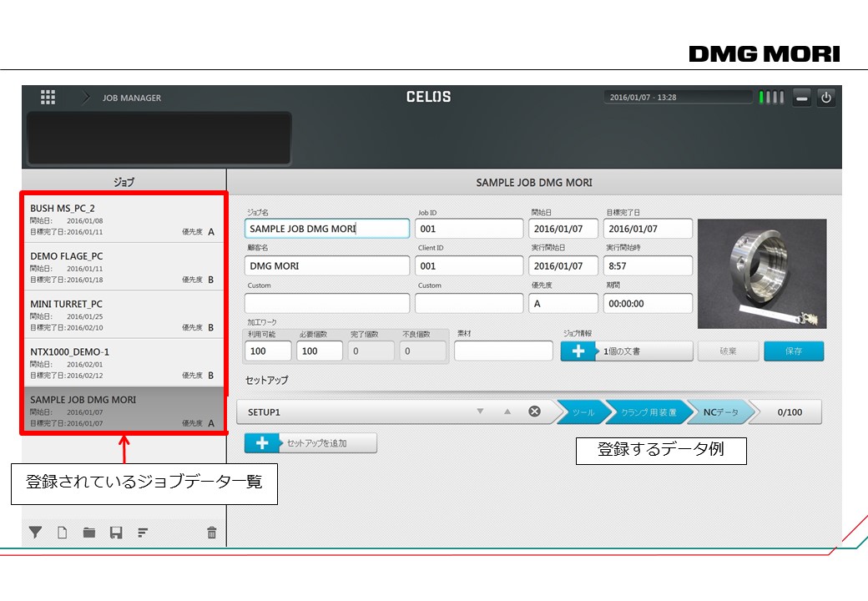Select job NTX1000_DEMO-1
This screenshot has width=868, height=601.
(x=124, y=362)
